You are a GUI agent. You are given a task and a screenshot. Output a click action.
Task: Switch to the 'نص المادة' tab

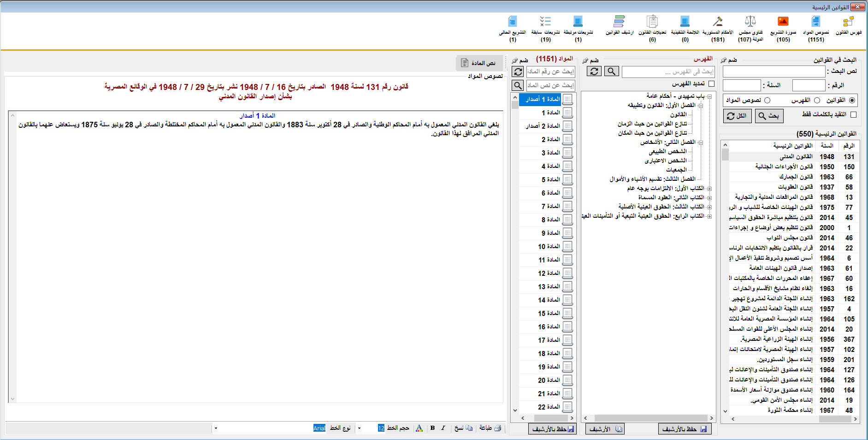479,63
